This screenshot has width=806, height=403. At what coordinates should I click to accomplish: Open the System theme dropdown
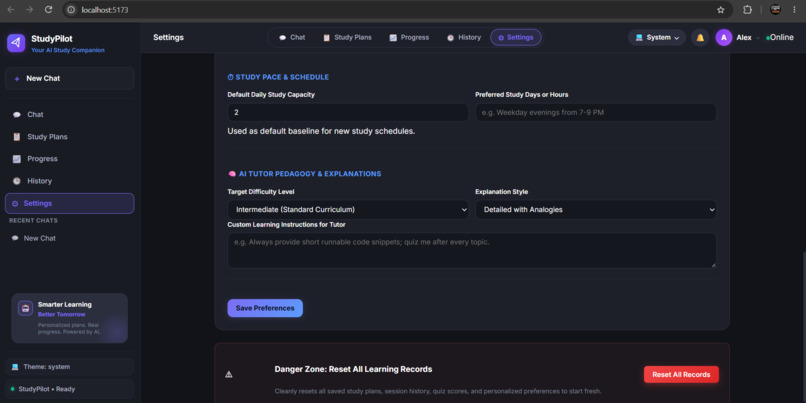pyautogui.click(x=657, y=38)
